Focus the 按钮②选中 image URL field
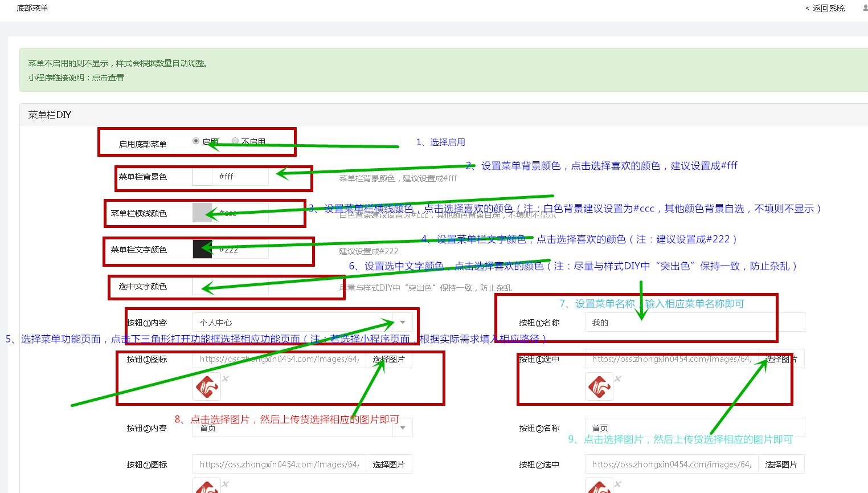This screenshot has width=868, height=493. coord(672,465)
